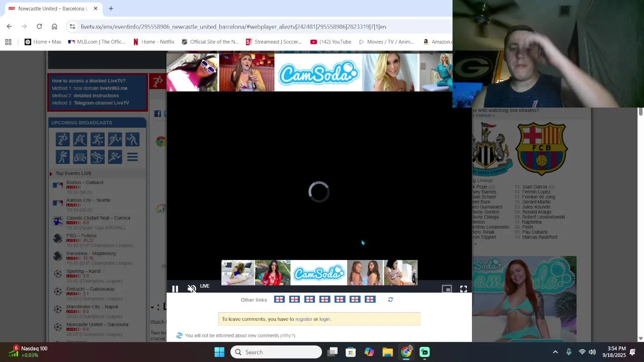
Task: Open the PSG – Pelister broadcast
Action: (x=82, y=236)
